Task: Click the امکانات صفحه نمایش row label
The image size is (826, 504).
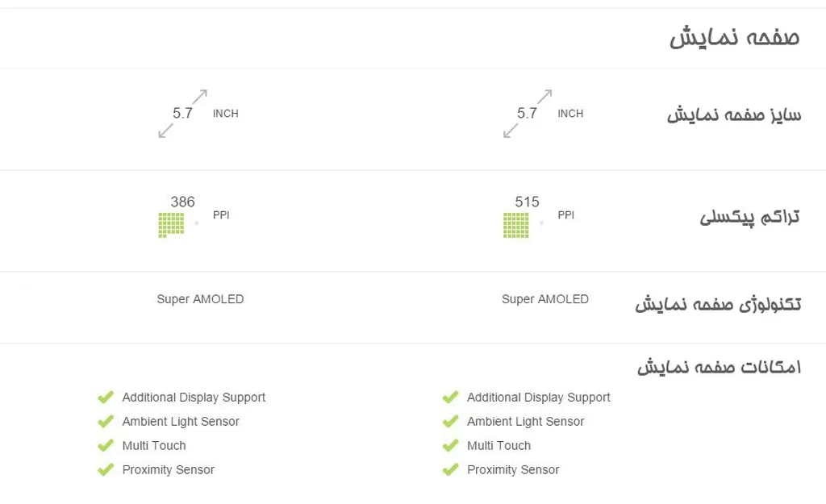Action: pyautogui.click(x=719, y=367)
